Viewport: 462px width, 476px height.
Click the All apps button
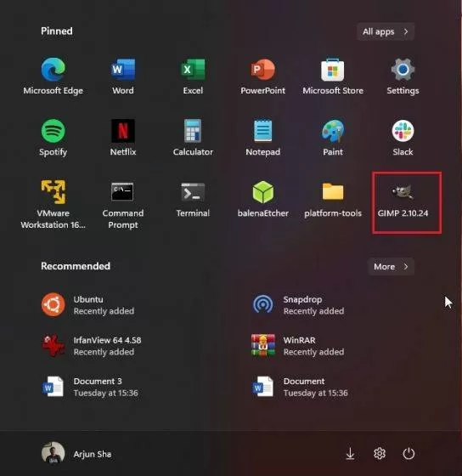(386, 31)
